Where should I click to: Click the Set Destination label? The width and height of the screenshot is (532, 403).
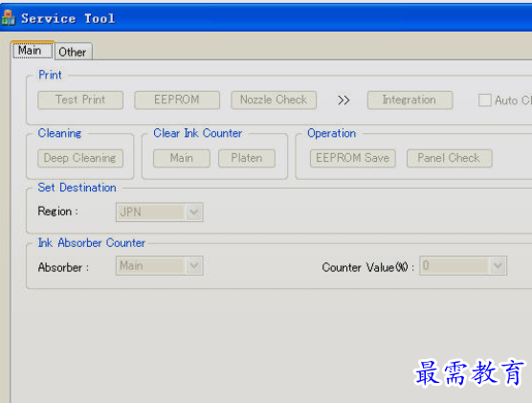tap(77, 188)
